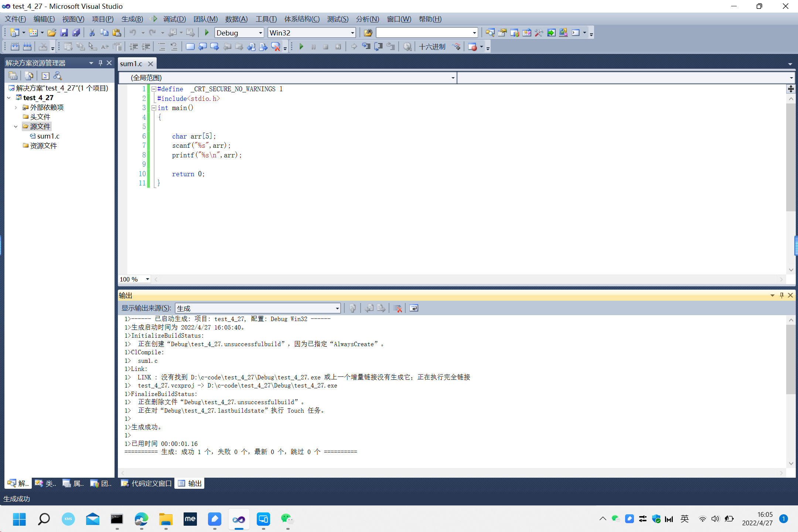Open the 工具(T) tools menu
This screenshot has width=798, height=532.
click(x=266, y=19)
